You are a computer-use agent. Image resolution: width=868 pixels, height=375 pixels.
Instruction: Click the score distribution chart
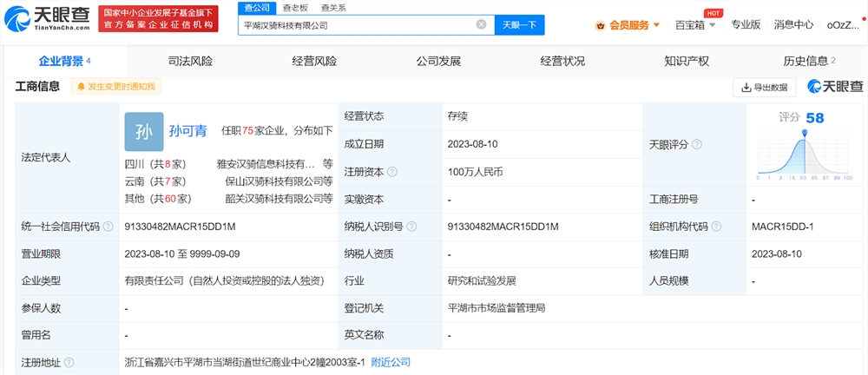click(805, 155)
